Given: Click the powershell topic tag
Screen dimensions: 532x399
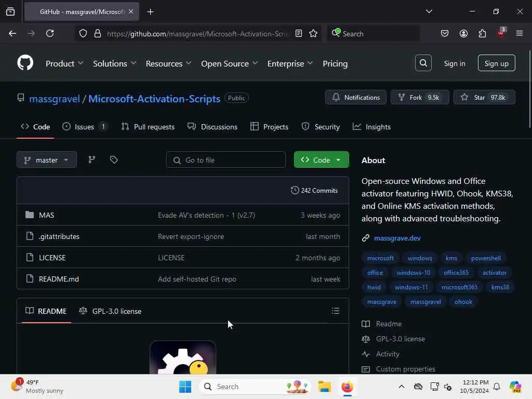Looking at the screenshot, I should pyautogui.click(x=486, y=258).
